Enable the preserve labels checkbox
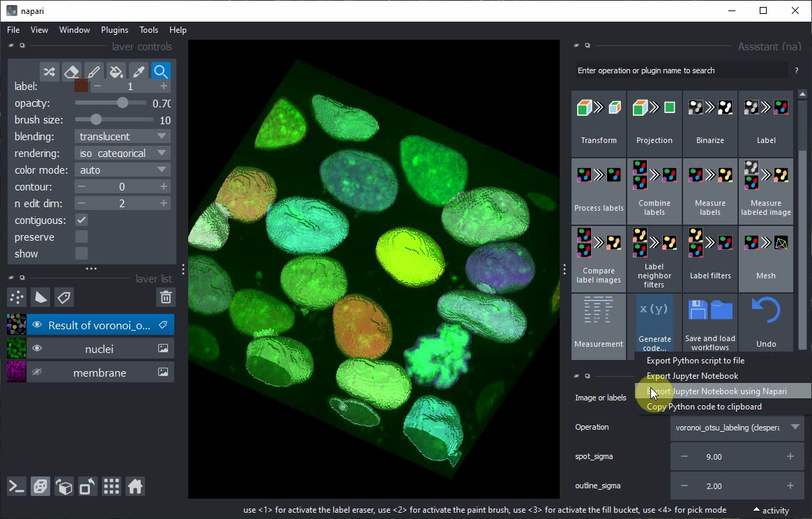 tap(82, 237)
